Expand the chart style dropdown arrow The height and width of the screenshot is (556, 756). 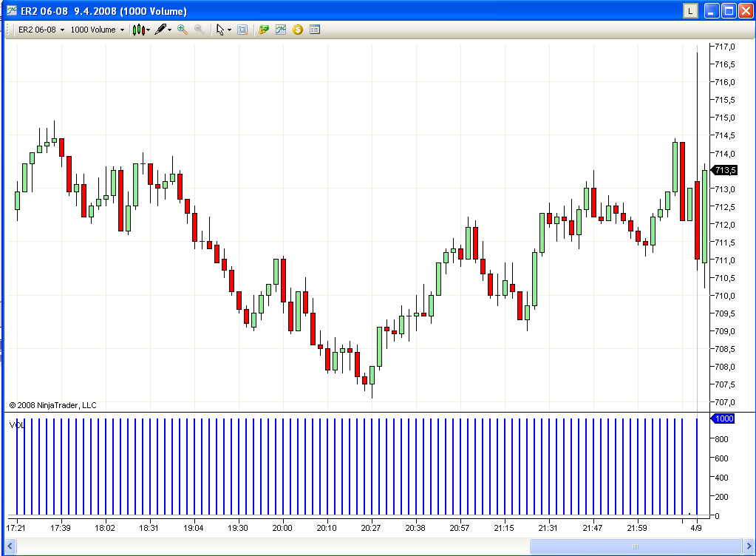point(148,30)
